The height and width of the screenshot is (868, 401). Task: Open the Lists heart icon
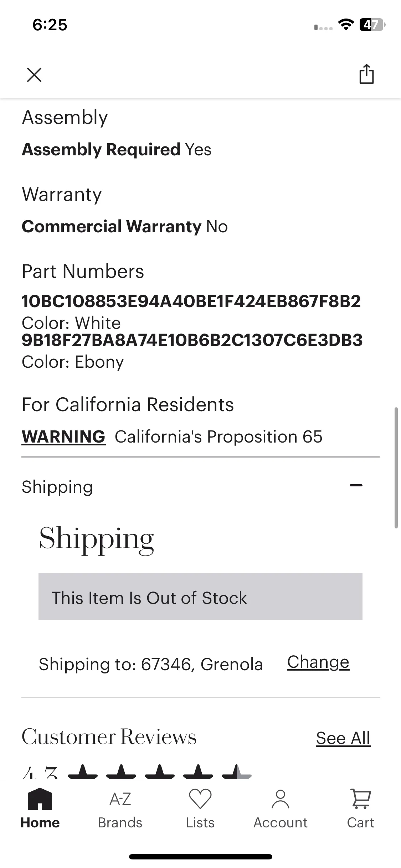(200, 799)
